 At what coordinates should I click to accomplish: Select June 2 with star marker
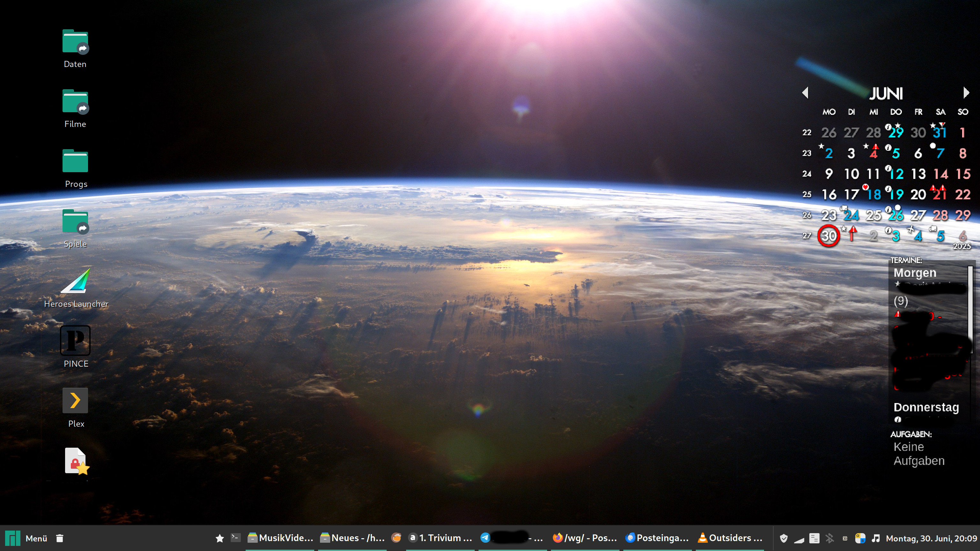click(x=829, y=153)
